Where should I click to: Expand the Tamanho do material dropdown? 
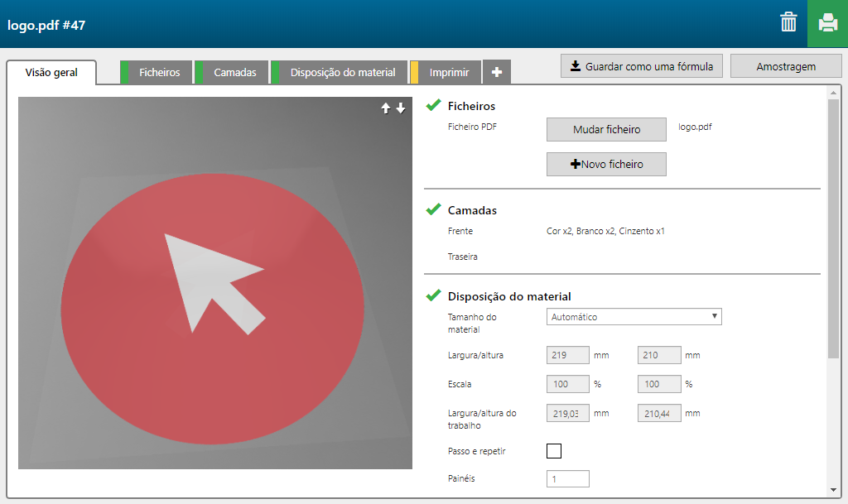(x=634, y=317)
